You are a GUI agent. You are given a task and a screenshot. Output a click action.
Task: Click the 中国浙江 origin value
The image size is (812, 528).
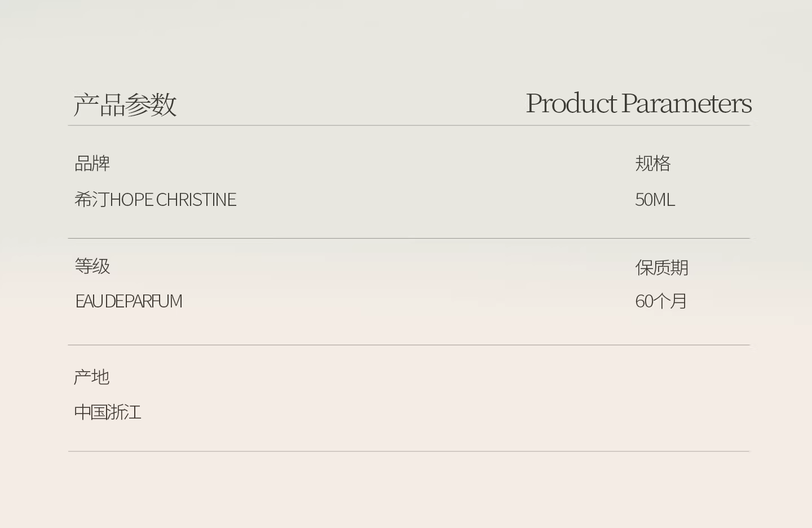[107, 412]
